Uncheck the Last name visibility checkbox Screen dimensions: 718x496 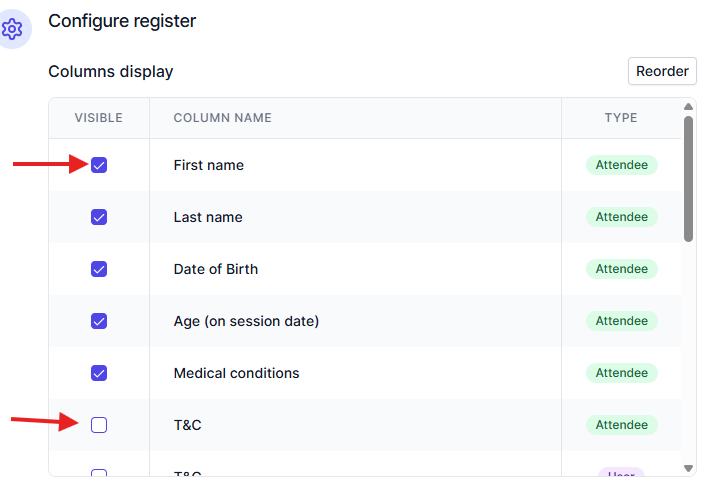point(99,217)
